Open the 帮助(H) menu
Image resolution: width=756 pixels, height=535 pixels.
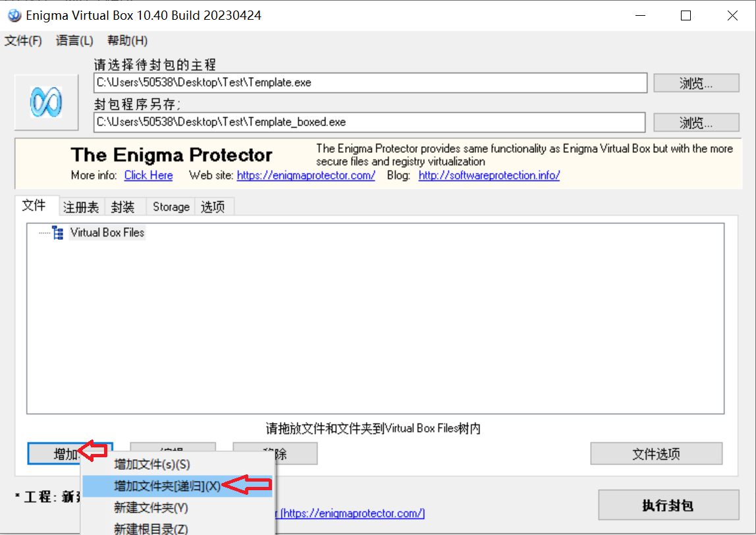pos(127,41)
